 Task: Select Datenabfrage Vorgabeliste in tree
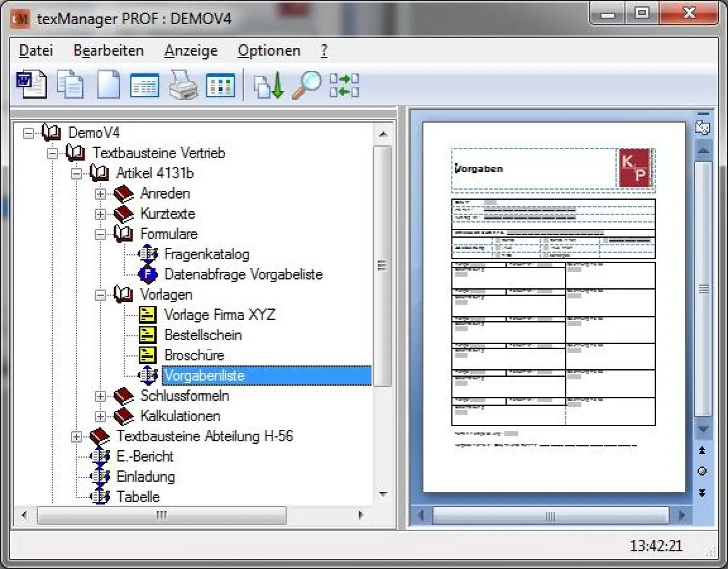pyautogui.click(x=243, y=274)
